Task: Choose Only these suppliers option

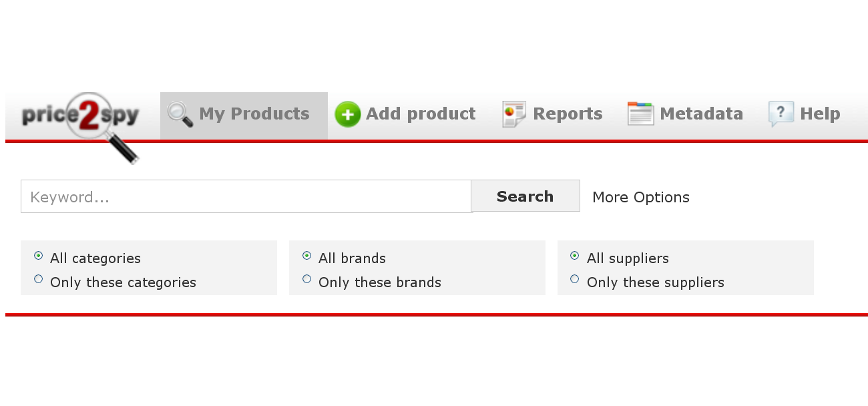Action: pyautogui.click(x=575, y=279)
